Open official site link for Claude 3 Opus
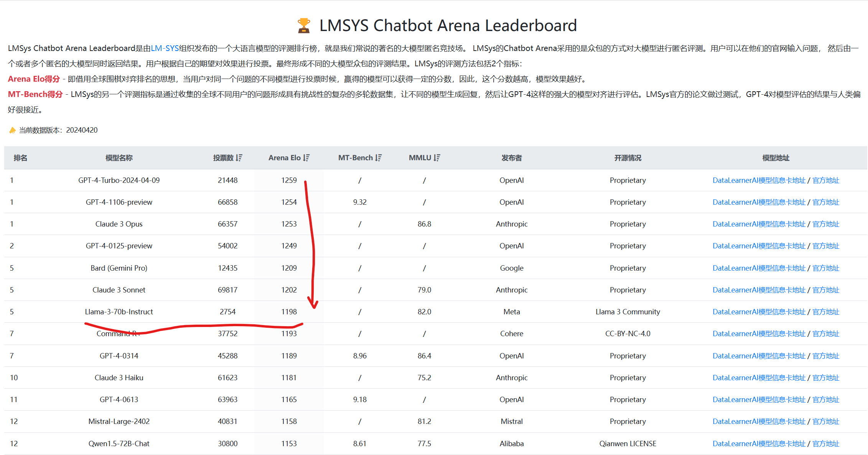This screenshot has width=868, height=455. point(826,224)
